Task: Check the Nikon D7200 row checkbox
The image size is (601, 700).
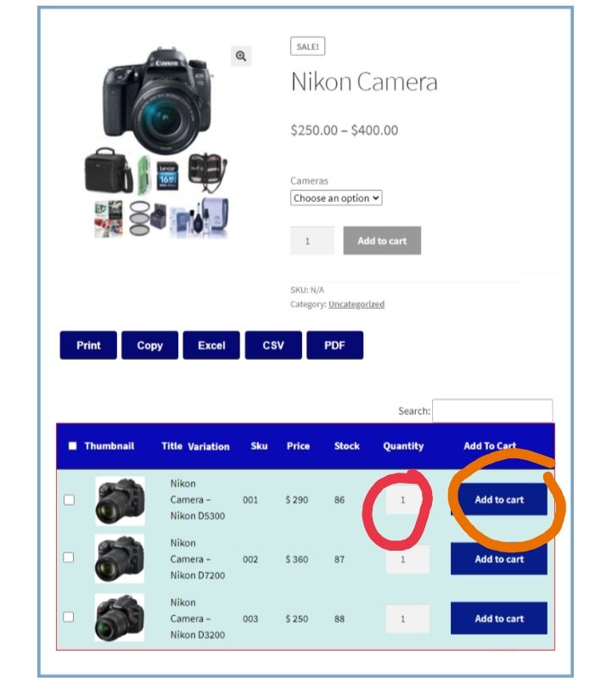Action: point(68,557)
